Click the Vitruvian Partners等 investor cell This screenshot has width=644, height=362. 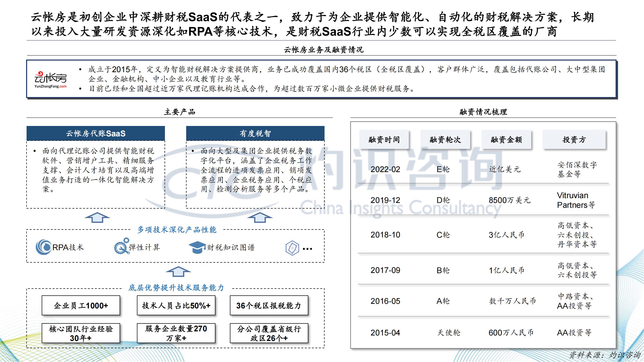[576, 200]
